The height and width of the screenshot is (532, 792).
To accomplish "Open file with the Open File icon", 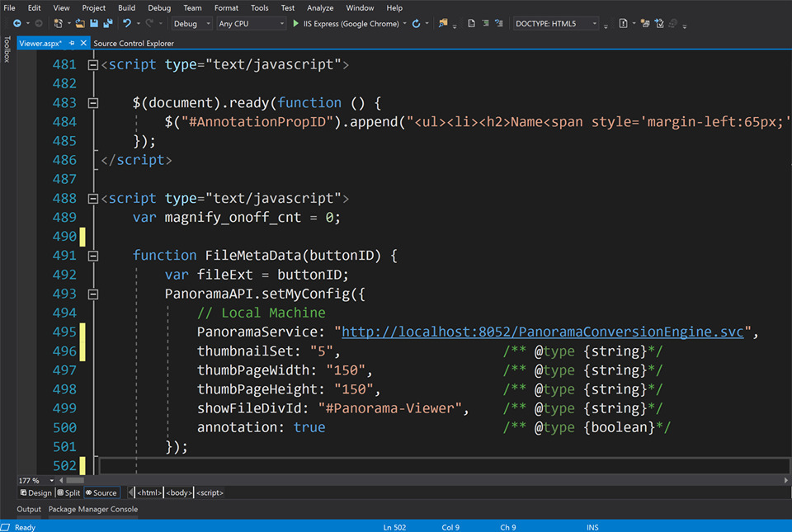I will [x=80, y=24].
